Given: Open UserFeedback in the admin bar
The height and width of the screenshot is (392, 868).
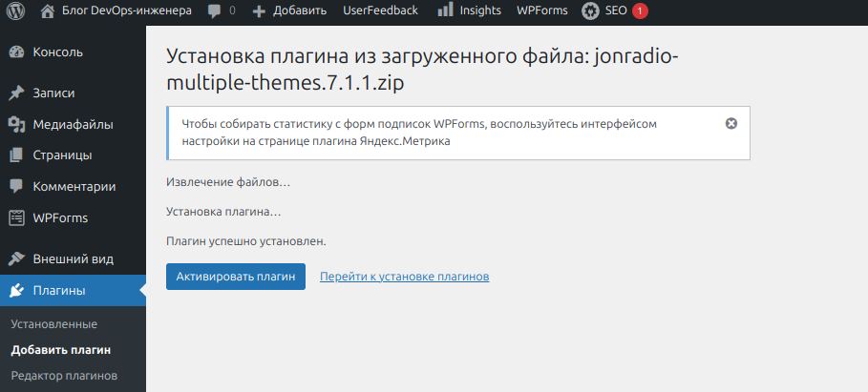Looking at the screenshot, I should pos(380,11).
